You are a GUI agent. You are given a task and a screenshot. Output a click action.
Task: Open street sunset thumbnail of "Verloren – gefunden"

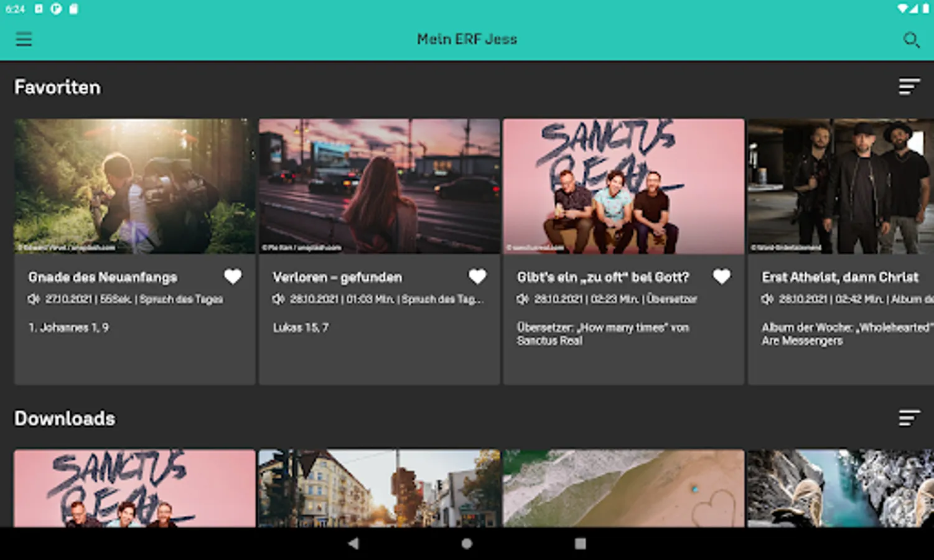click(x=380, y=186)
